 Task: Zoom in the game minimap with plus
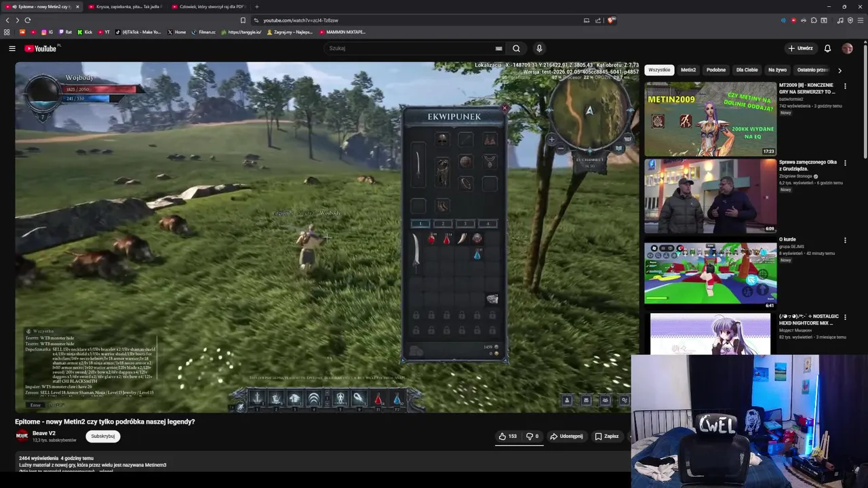coord(551,139)
